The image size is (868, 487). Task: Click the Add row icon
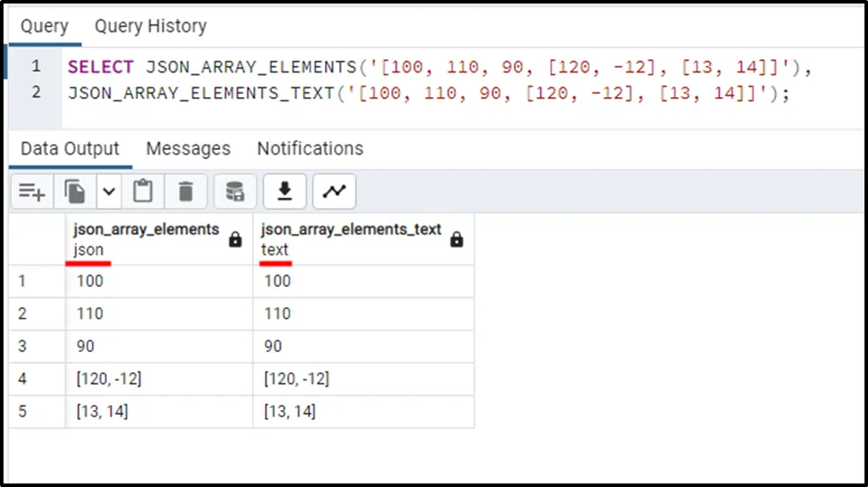click(x=32, y=191)
